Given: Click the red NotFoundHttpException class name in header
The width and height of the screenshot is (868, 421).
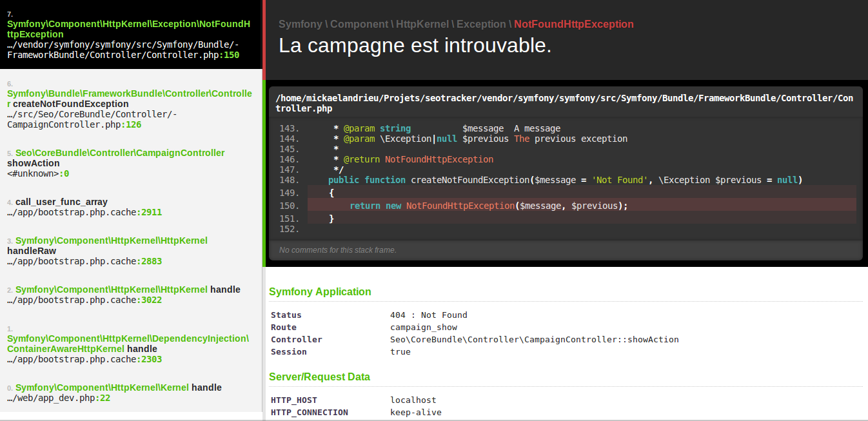Looking at the screenshot, I should click(x=574, y=24).
